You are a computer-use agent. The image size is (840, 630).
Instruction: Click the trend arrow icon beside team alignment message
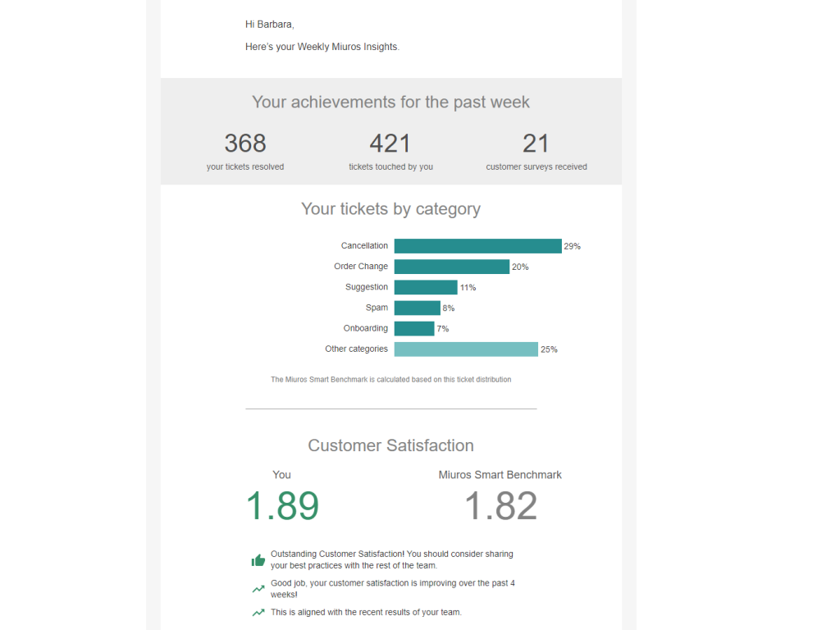click(x=258, y=612)
